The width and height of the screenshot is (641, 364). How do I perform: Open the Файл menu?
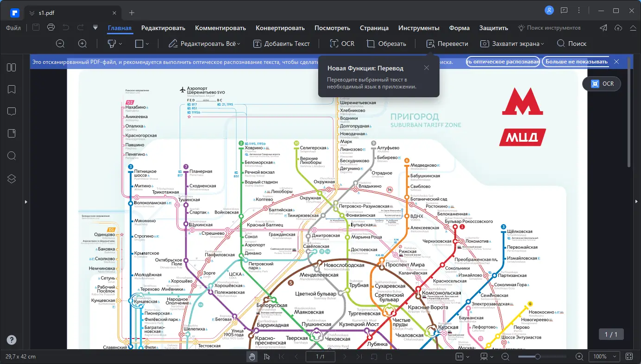(x=13, y=28)
